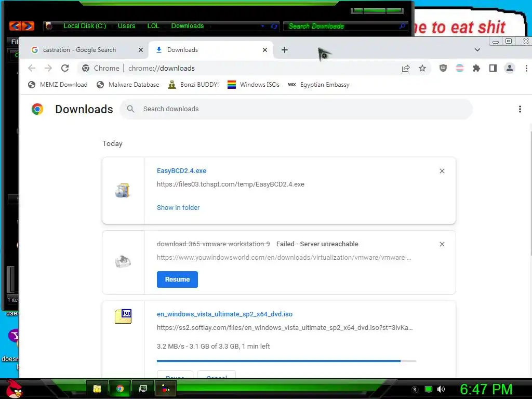Go back in Chrome navigation
This screenshot has width=532, height=399.
[32, 68]
